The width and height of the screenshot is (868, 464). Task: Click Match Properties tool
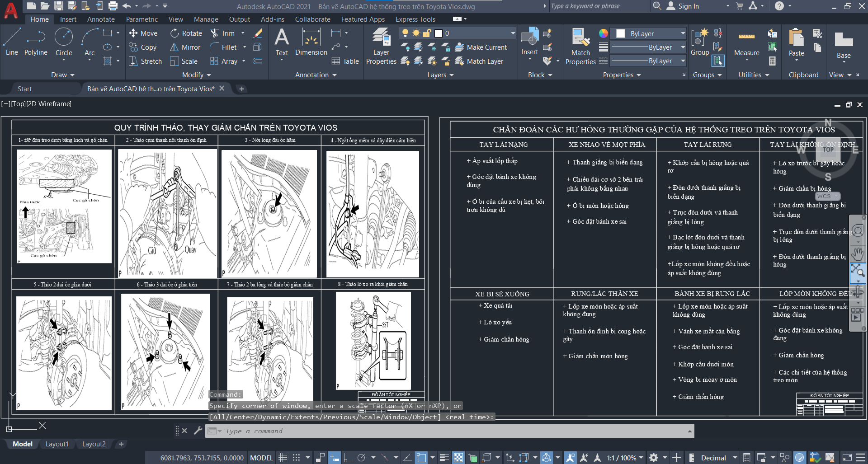tap(580, 46)
